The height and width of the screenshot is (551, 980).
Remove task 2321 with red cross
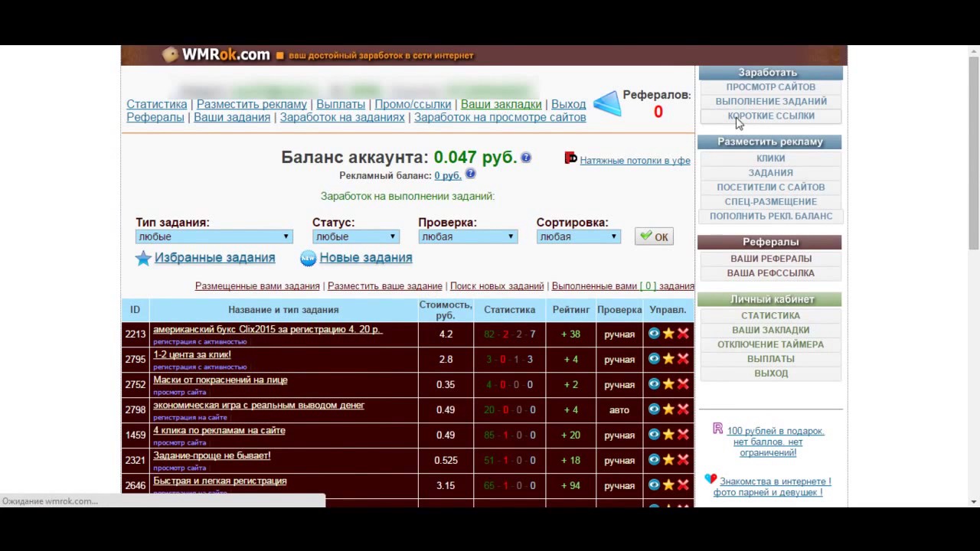coord(683,460)
